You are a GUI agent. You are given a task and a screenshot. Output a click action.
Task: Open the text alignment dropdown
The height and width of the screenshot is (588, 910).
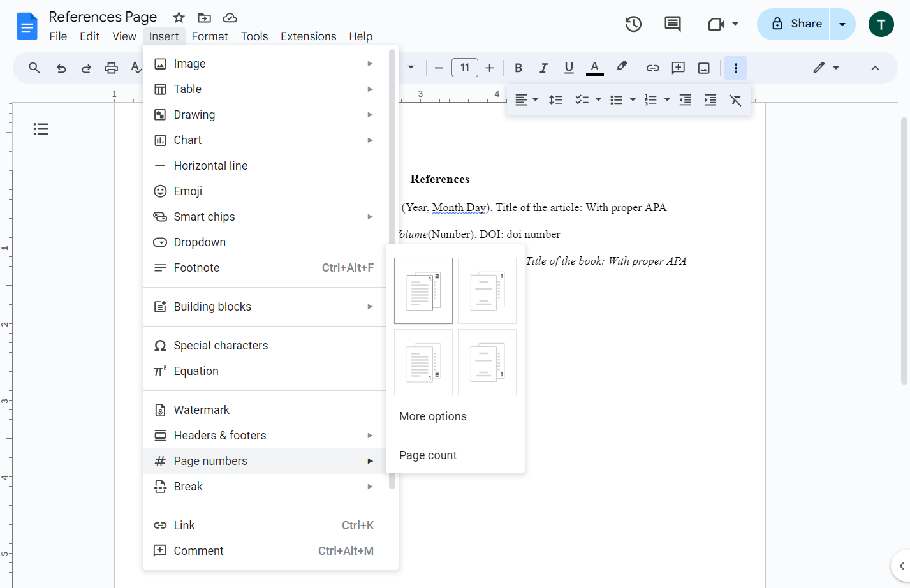[x=527, y=100]
